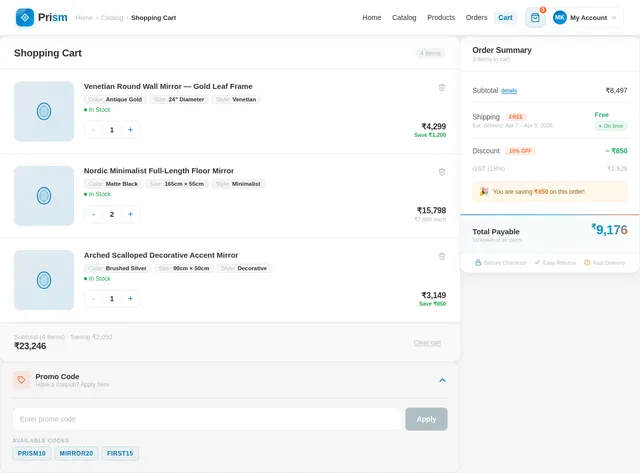Collapse the Promo Code section chevron
Viewport: 640px width, 473px height.
(442, 380)
